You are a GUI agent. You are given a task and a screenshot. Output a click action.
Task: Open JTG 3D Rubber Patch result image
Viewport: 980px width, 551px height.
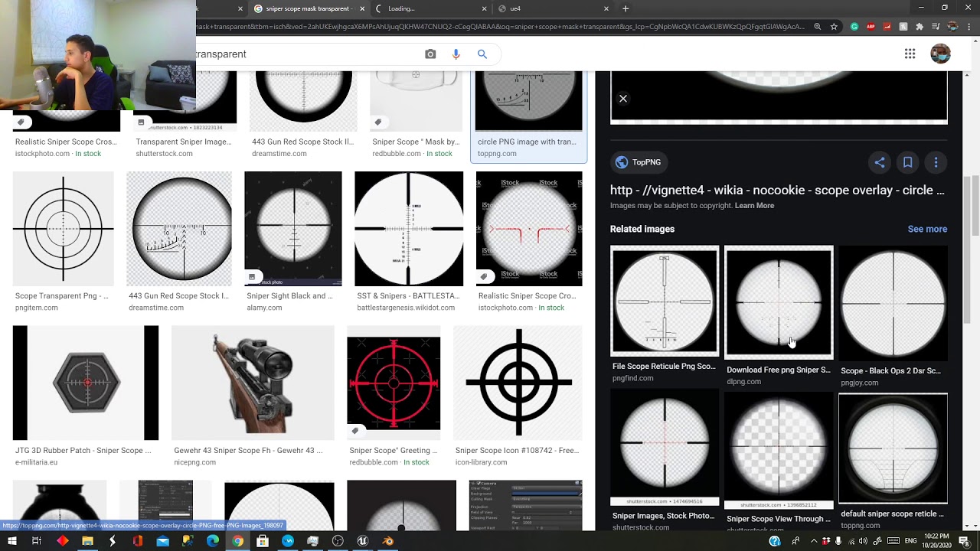(86, 383)
